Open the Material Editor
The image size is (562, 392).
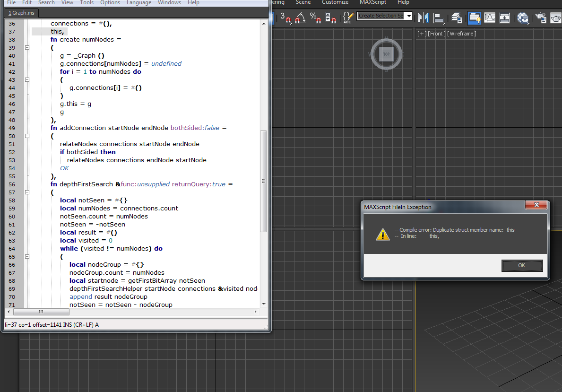[x=523, y=17]
